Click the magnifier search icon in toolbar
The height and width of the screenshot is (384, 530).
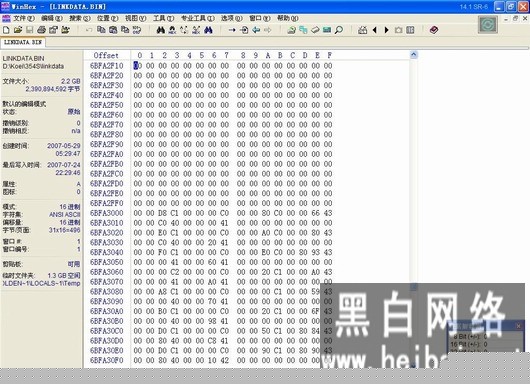pos(339,30)
